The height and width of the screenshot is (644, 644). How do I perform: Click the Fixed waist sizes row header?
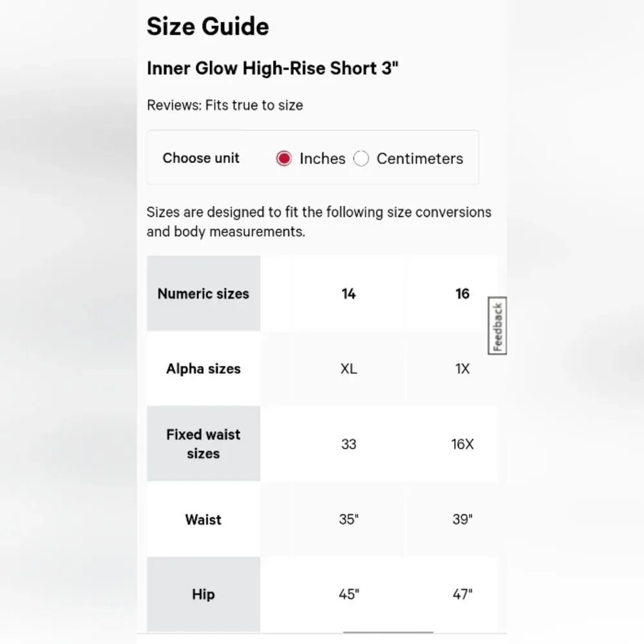click(x=204, y=444)
